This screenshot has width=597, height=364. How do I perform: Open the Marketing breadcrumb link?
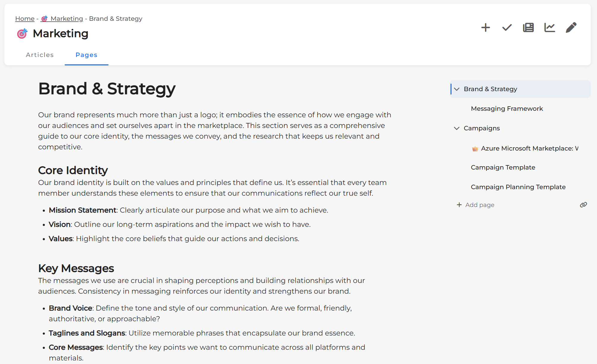tap(67, 19)
